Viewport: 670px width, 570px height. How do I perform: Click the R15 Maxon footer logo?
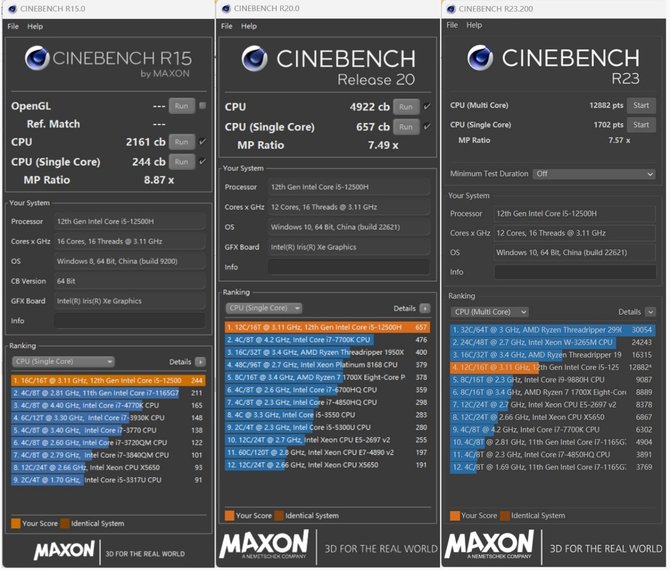(67, 549)
